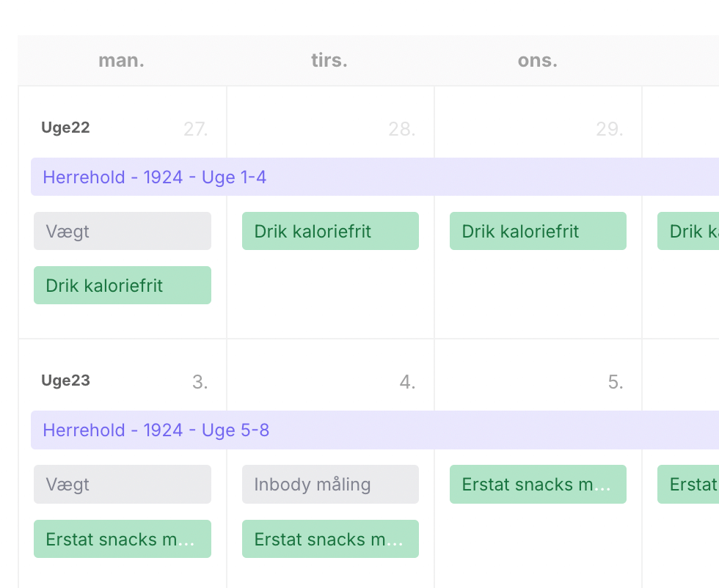Click Vægt entry on Monday the 27th

[123, 232]
